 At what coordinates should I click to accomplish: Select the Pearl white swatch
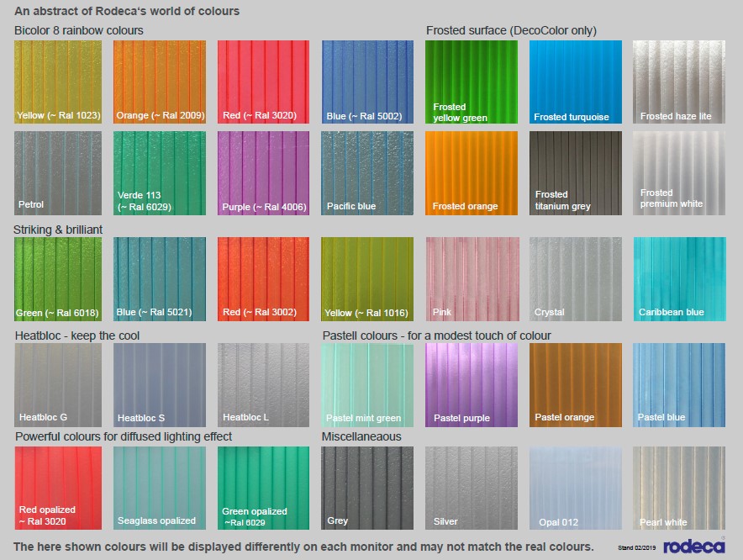679,488
